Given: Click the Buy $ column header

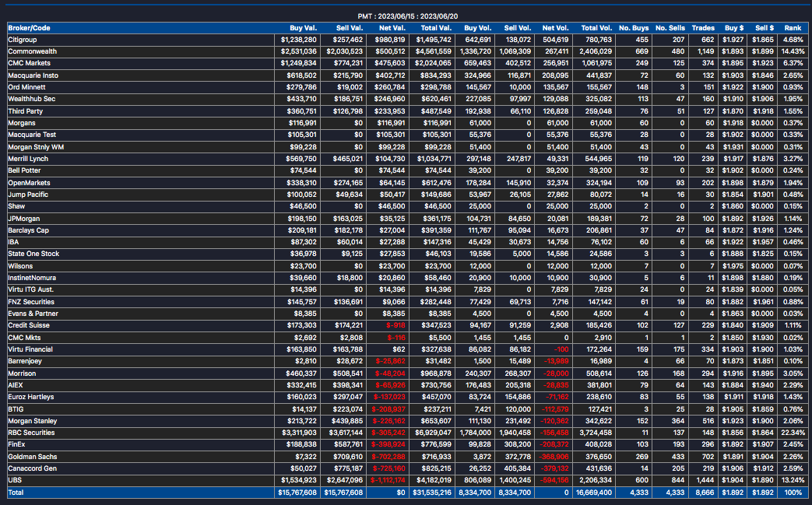Looking at the screenshot, I should pos(734,28).
